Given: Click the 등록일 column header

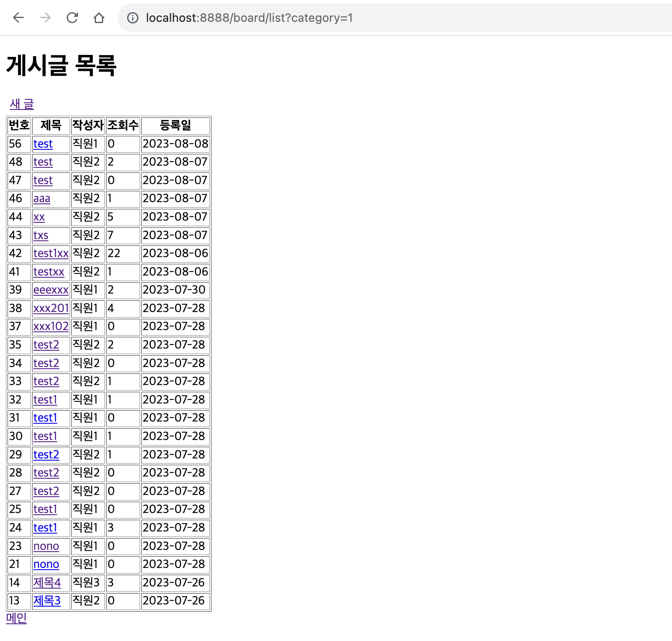Looking at the screenshot, I should (x=175, y=125).
